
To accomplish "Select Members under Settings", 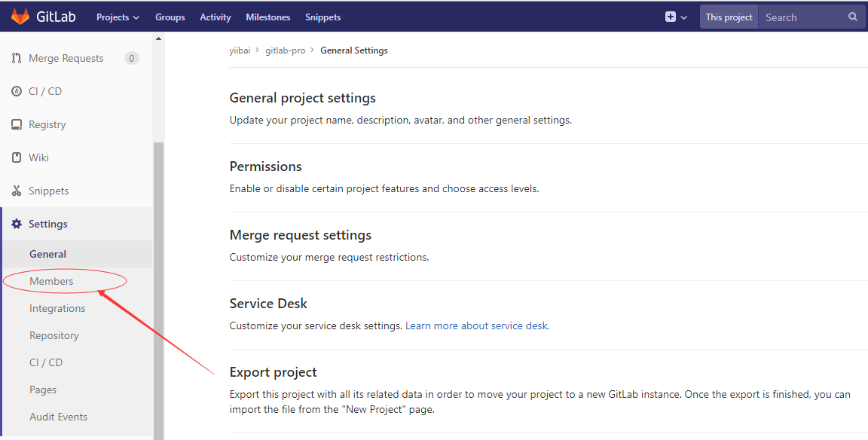I will 51,281.
